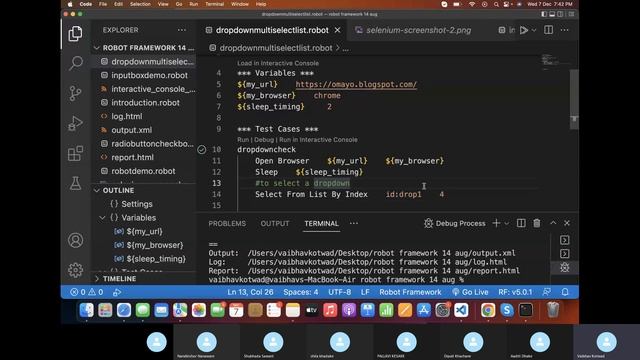Toggle the primary side bar layout button

544,14
